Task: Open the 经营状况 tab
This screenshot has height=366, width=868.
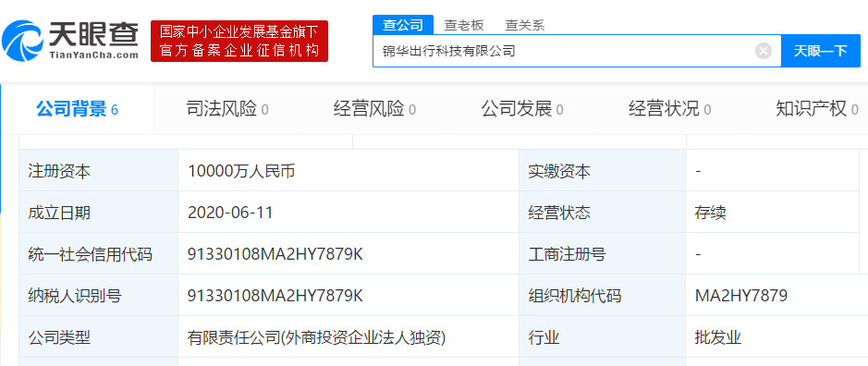Action: point(670,109)
